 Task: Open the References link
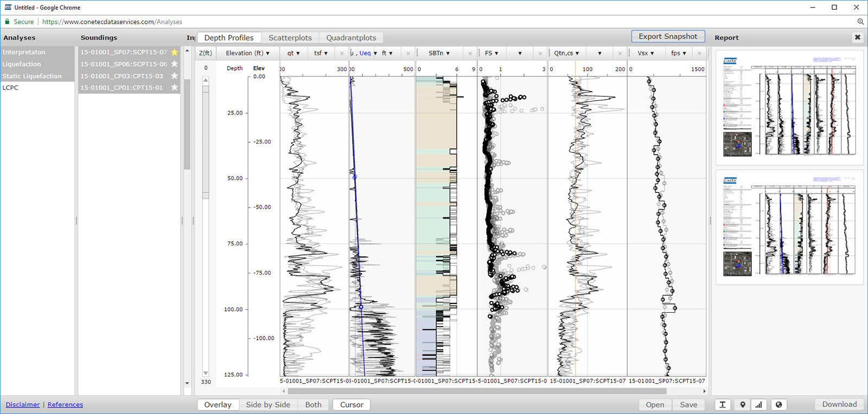(x=65, y=405)
